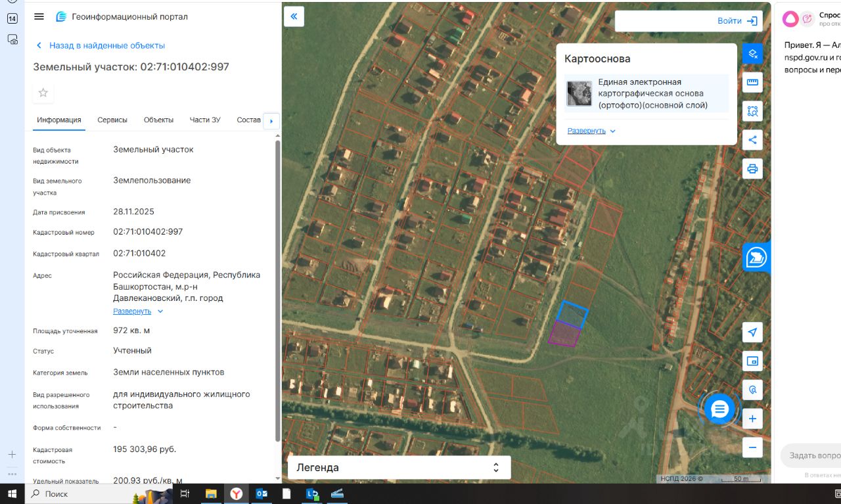Click the new chat bubble icon
This screenshot has width=841, height=504.
(x=807, y=19)
